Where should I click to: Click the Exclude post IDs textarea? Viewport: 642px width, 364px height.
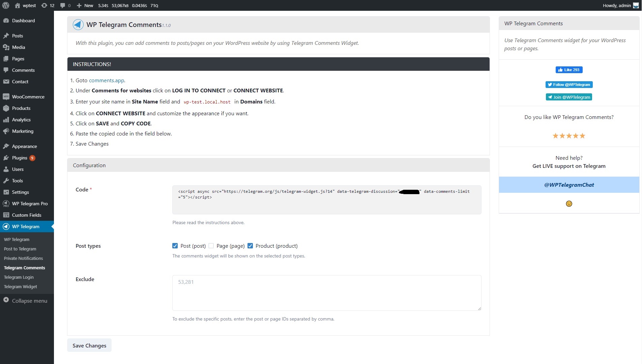(326, 293)
